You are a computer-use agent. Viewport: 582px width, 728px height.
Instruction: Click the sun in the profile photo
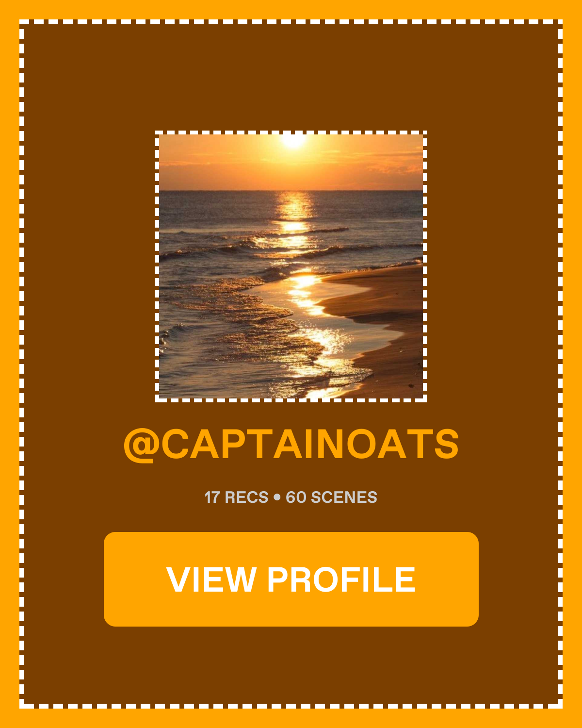[x=293, y=140]
